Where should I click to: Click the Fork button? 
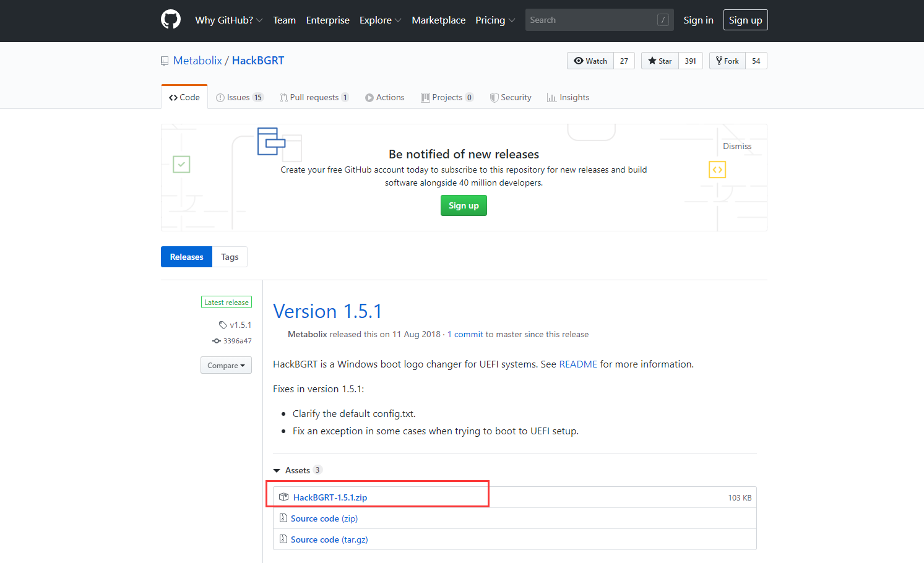(x=727, y=61)
